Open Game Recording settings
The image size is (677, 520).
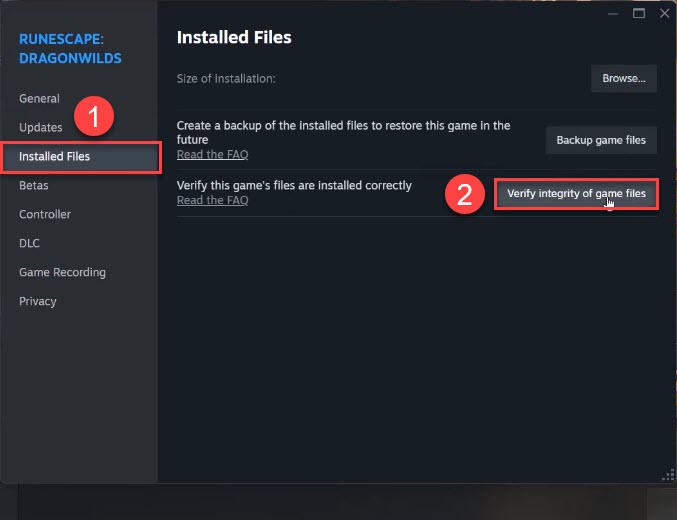62,272
